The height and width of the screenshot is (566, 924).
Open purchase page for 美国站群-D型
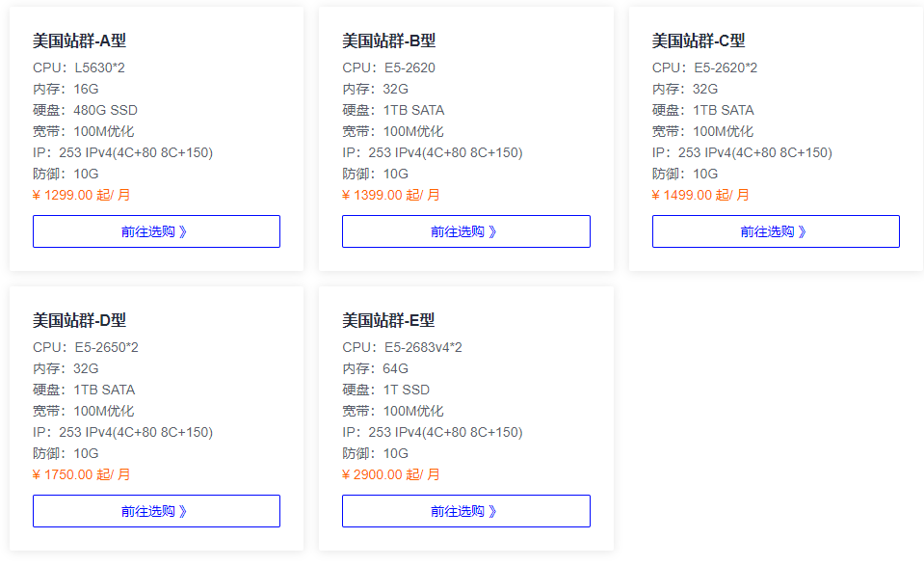pyautogui.click(x=156, y=511)
